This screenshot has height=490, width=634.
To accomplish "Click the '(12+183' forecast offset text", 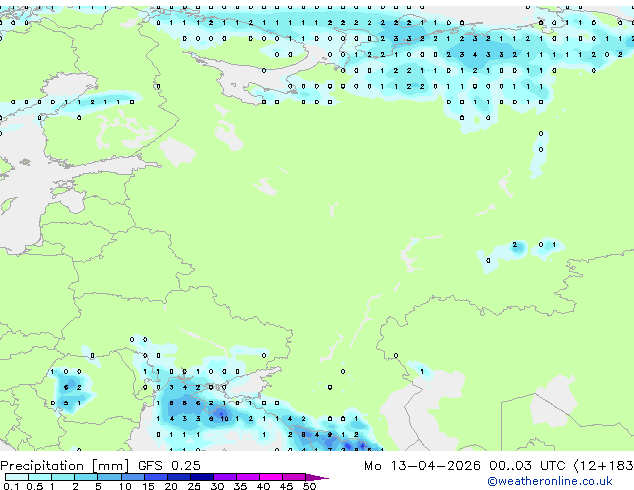I will (604, 466).
